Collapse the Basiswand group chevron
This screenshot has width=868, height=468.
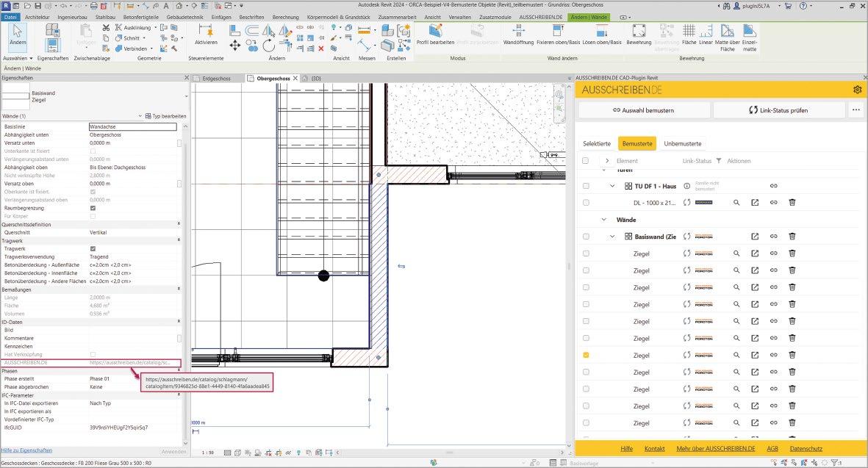click(612, 237)
